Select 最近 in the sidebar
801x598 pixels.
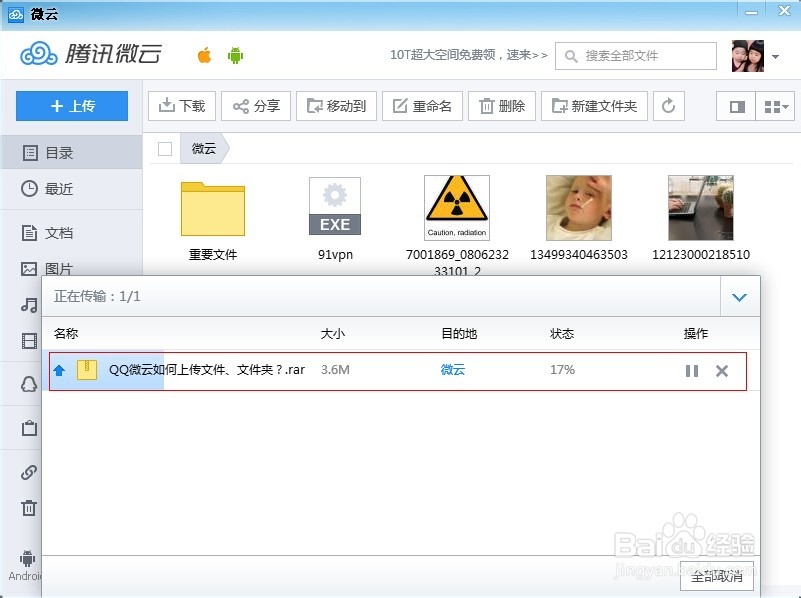71,189
